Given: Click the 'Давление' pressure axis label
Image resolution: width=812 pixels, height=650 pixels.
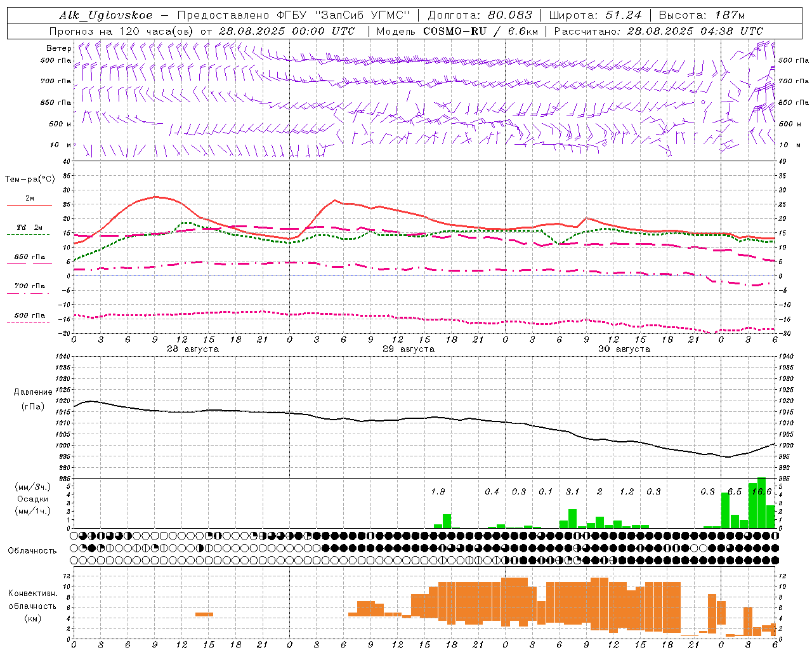Looking at the screenshot, I should pyautogui.click(x=33, y=392).
